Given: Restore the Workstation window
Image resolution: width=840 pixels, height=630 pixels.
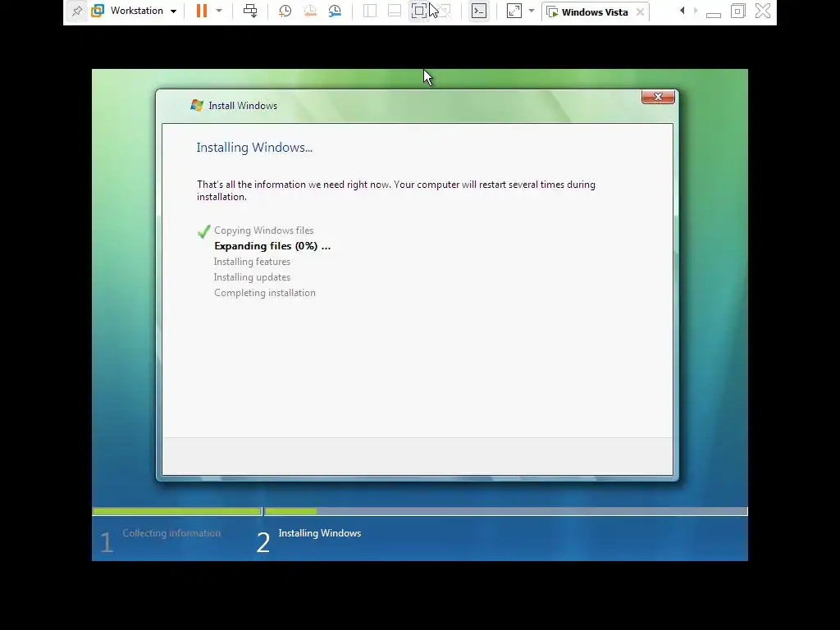Looking at the screenshot, I should click(737, 11).
